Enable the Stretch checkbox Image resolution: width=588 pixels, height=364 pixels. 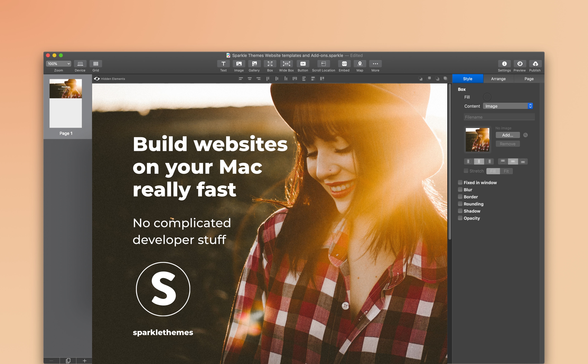[466, 171]
